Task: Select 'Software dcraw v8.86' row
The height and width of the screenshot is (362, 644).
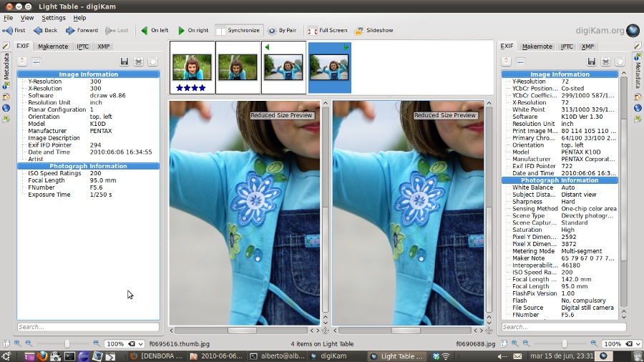Action: tap(88, 96)
